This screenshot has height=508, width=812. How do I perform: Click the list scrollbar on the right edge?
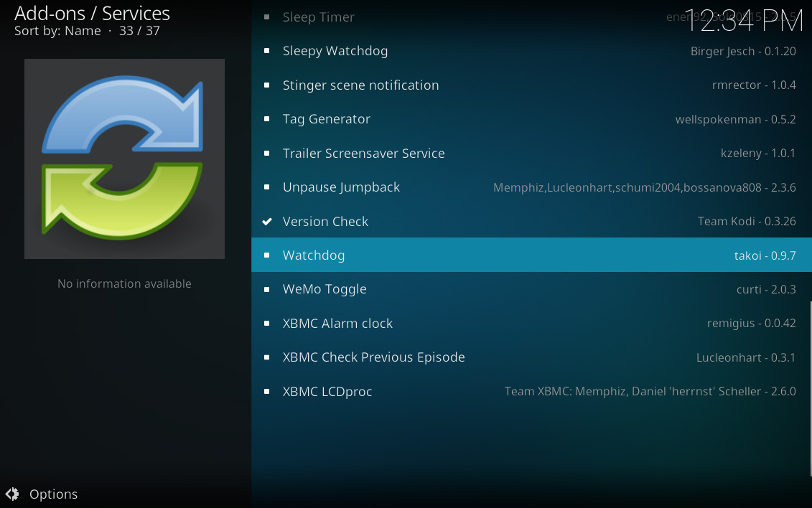pos(811,389)
